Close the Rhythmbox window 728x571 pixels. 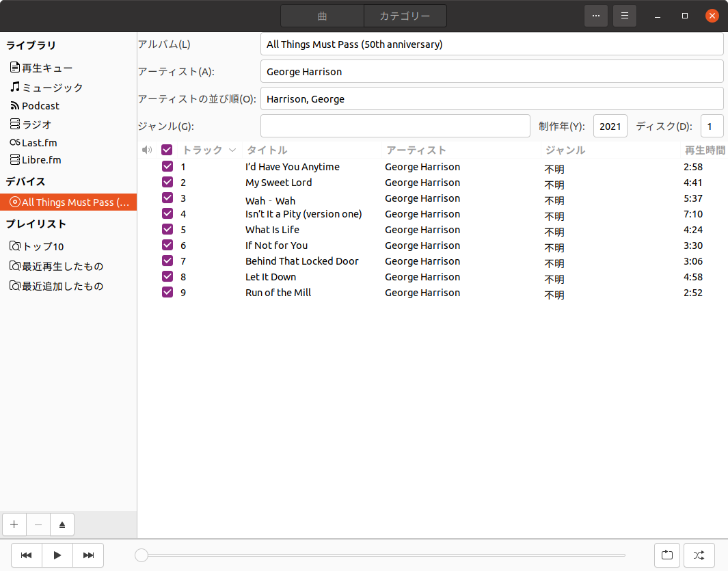coord(712,16)
